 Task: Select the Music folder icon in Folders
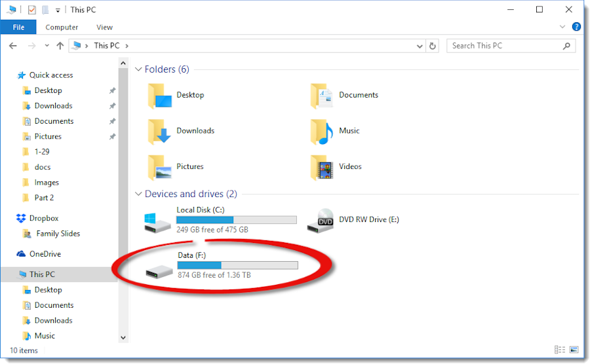pos(322,132)
